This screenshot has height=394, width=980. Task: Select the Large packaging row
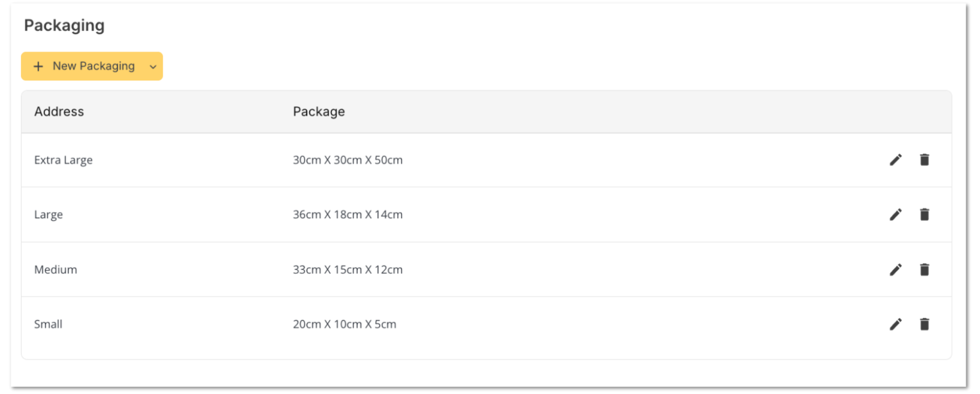[48, 214]
